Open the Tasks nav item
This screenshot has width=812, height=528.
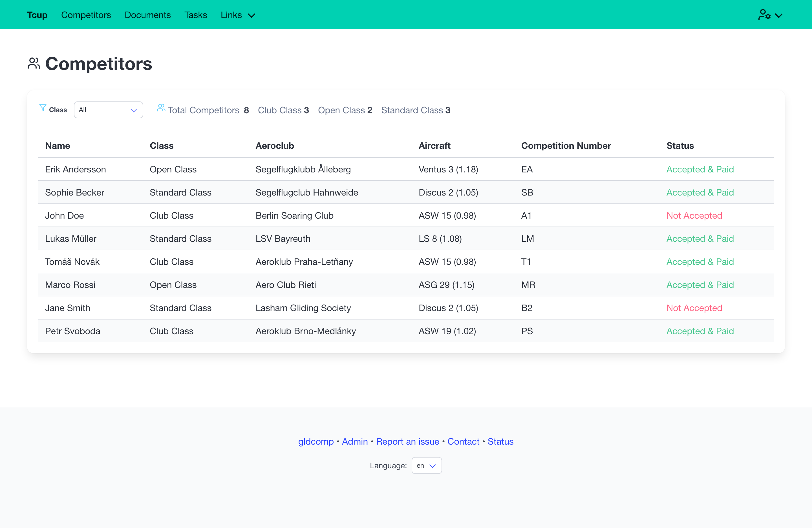(x=196, y=15)
